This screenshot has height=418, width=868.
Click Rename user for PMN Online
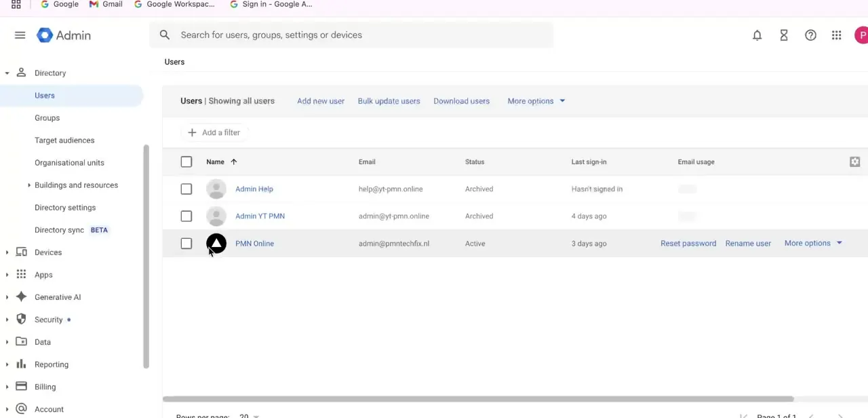click(748, 243)
